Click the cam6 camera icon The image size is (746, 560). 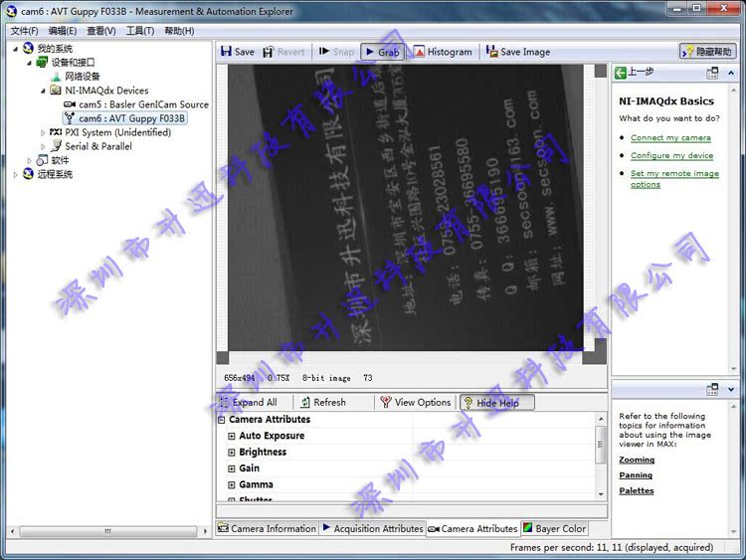coord(70,118)
